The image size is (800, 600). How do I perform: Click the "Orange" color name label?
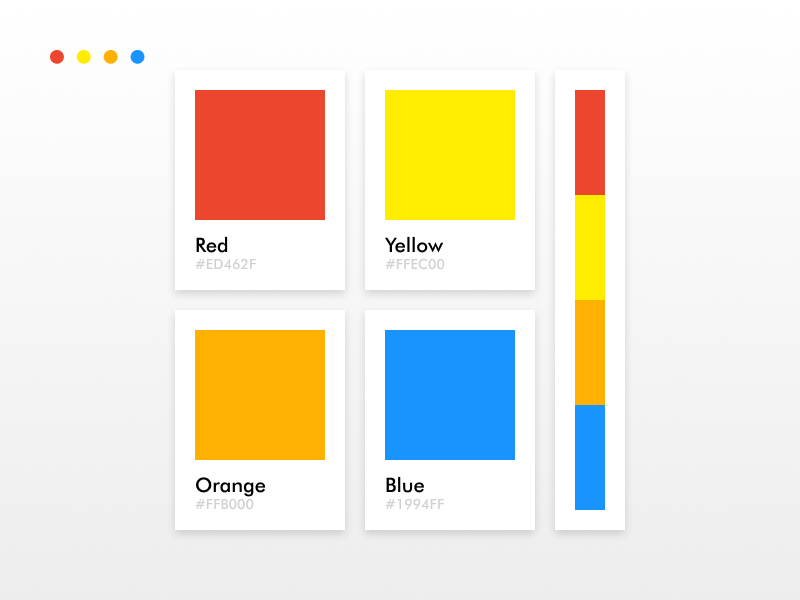point(231,486)
